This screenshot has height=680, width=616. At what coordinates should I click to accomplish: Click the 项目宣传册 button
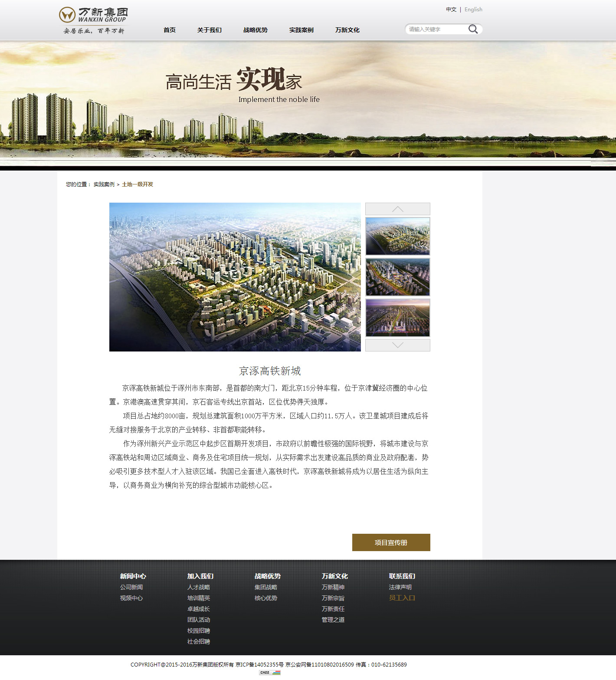(x=391, y=542)
